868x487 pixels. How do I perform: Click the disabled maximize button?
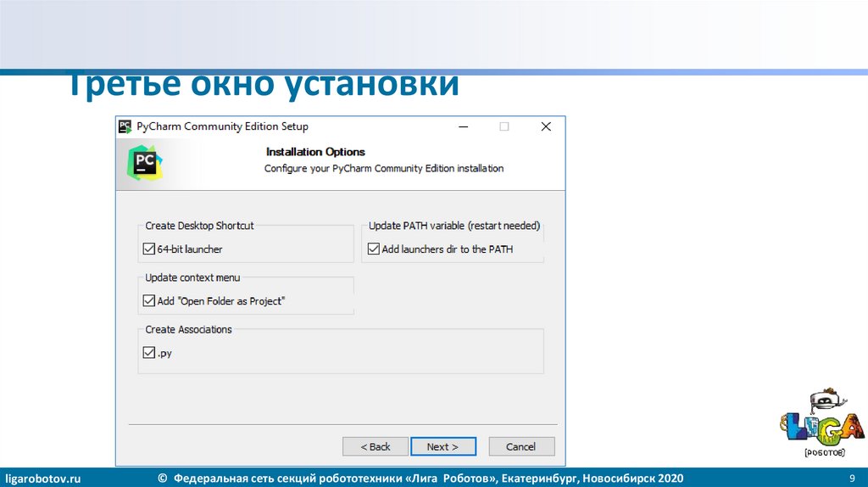[x=504, y=127]
